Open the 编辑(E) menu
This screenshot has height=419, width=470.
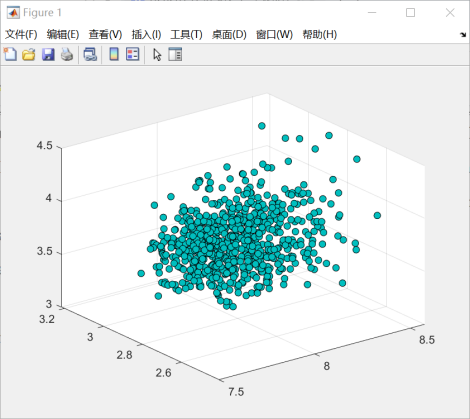pyautogui.click(x=63, y=34)
